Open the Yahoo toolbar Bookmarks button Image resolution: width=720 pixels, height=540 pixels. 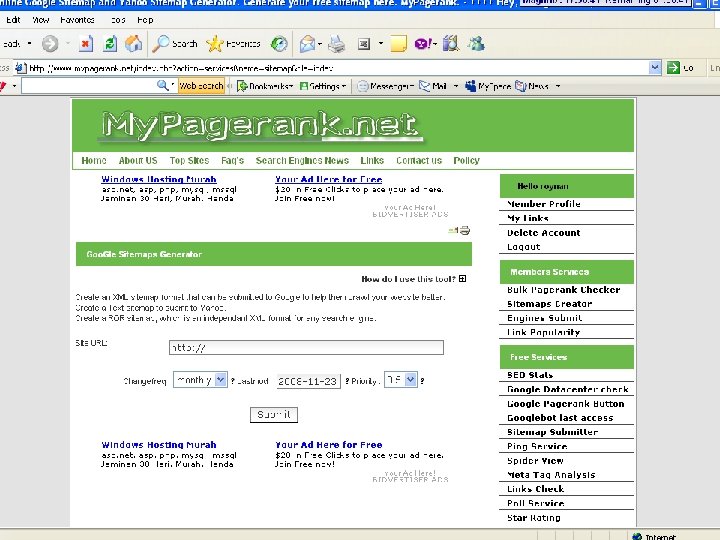tap(264, 86)
